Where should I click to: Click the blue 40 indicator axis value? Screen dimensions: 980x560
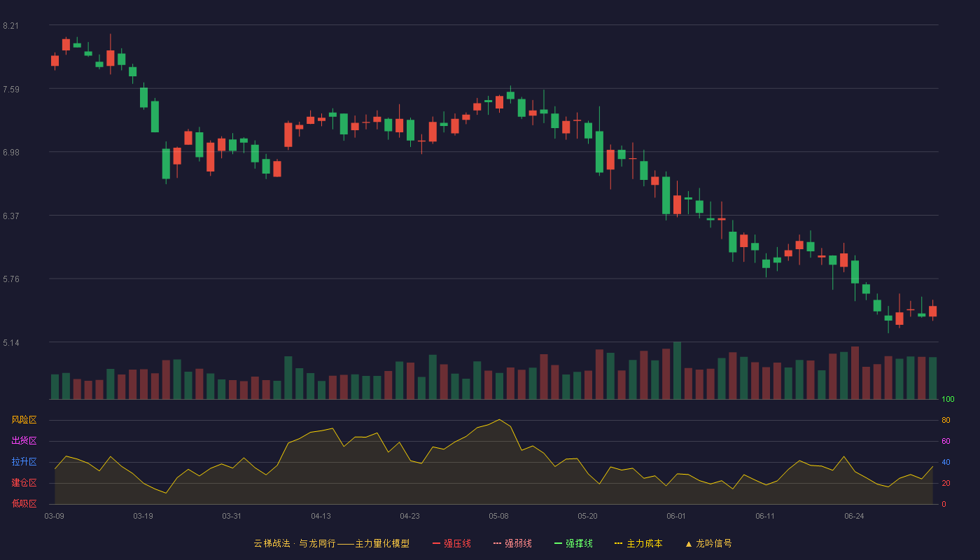946,462
